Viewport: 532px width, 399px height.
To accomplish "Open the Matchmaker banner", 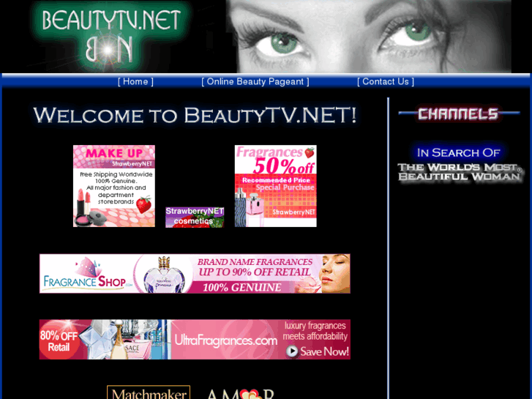I will click(x=149, y=392).
